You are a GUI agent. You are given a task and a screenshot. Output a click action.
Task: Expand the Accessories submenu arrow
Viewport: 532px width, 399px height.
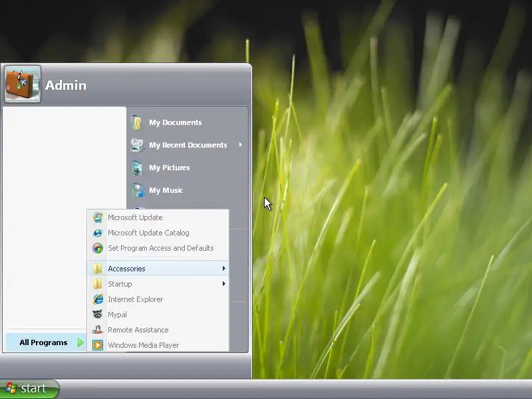224,269
